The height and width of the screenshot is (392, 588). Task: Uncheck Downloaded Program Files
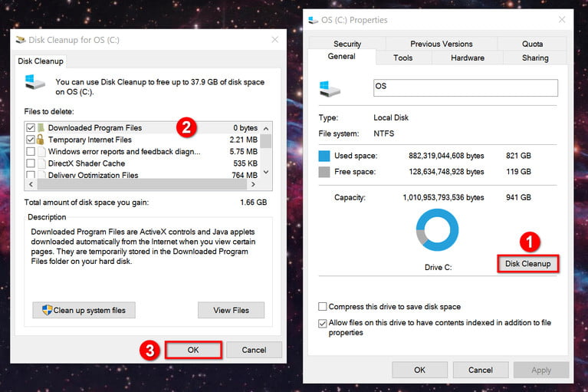31,128
